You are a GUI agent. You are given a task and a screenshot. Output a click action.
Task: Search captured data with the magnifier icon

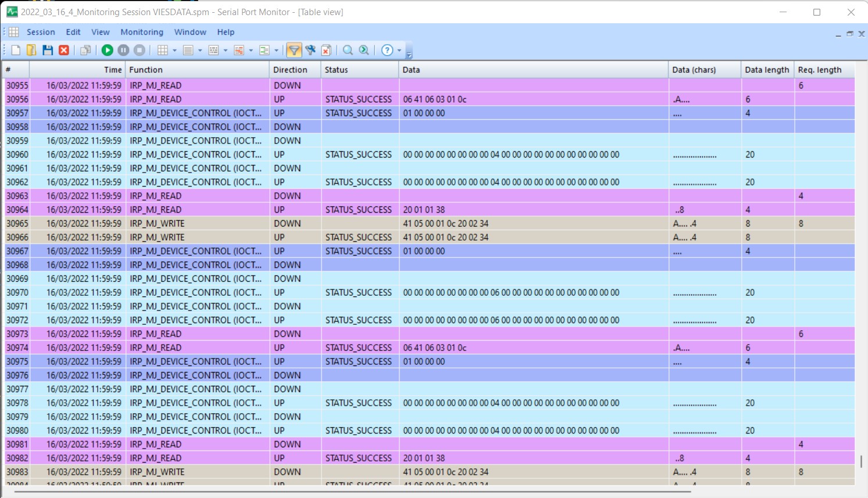pyautogui.click(x=348, y=50)
